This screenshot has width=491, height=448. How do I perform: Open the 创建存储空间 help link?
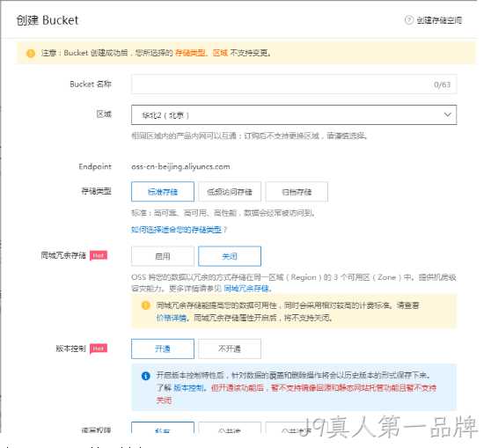(439, 20)
